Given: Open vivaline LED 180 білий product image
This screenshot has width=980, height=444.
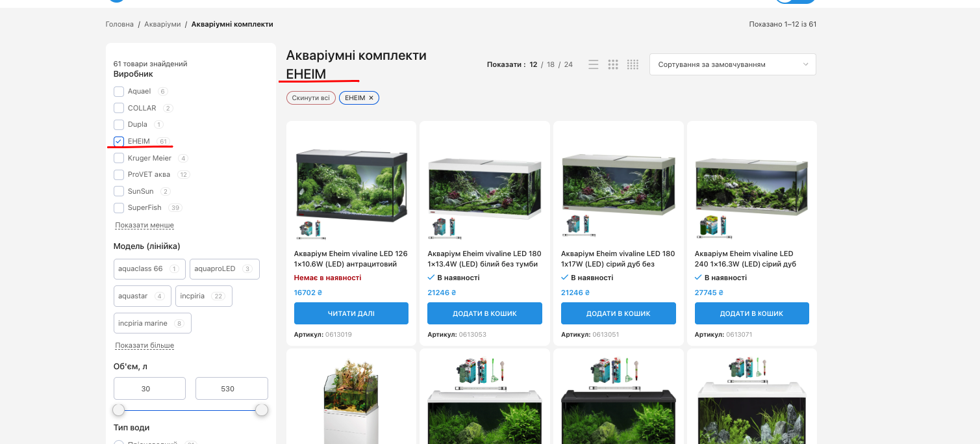Looking at the screenshot, I should (484, 185).
